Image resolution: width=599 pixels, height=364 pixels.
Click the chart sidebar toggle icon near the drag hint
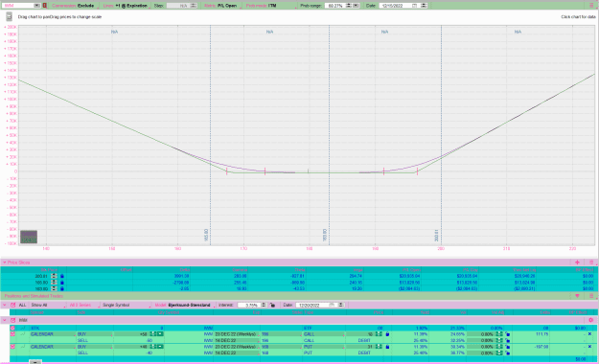pos(9,17)
